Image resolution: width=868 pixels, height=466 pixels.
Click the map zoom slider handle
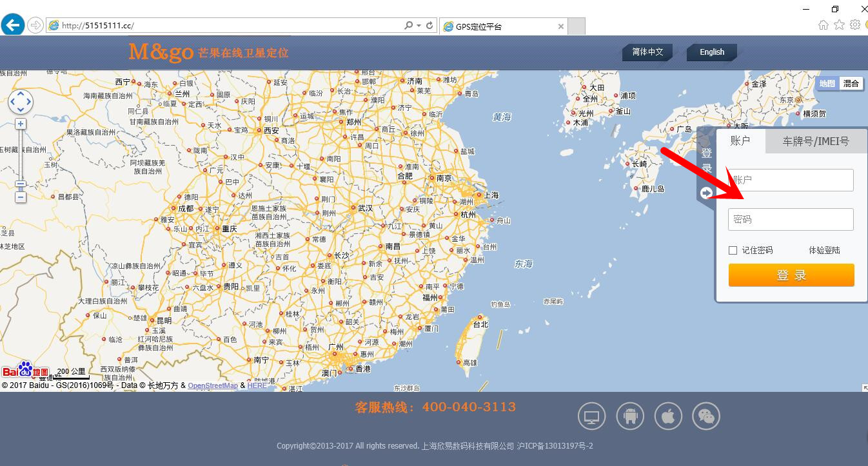[21, 184]
